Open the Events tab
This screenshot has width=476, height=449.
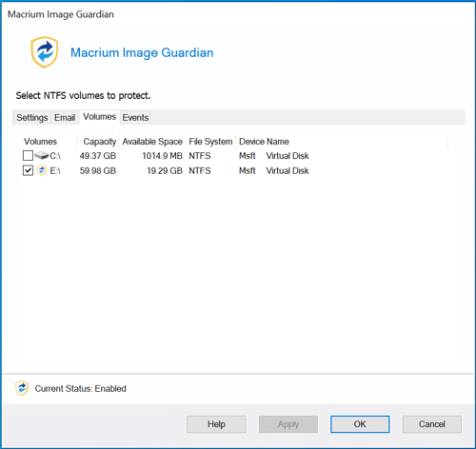pyautogui.click(x=135, y=118)
